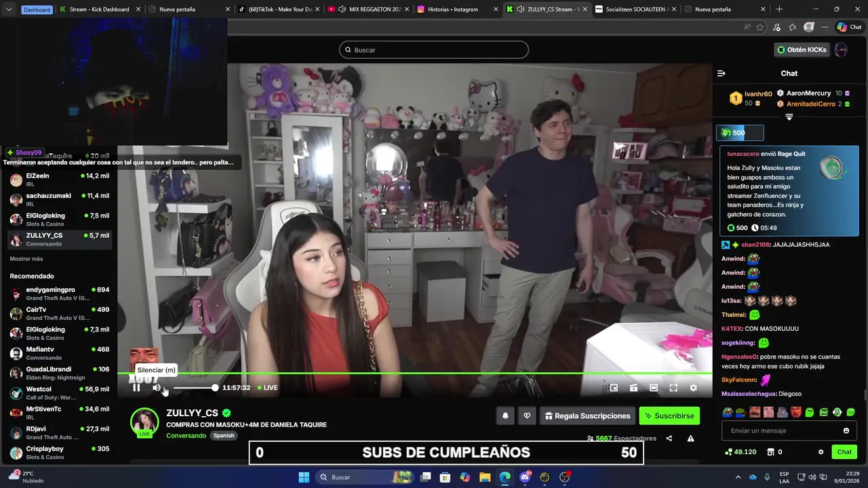Open endygamingpro recommended channel
Viewport: 868px width, 488px height.
click(60, 293)
